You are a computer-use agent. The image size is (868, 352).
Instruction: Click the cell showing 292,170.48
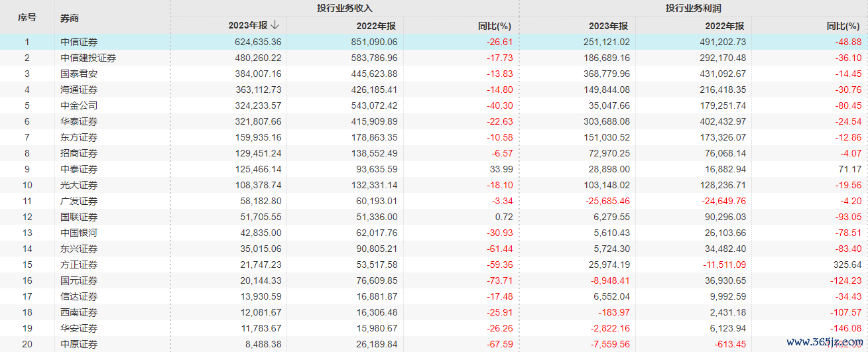723,58
